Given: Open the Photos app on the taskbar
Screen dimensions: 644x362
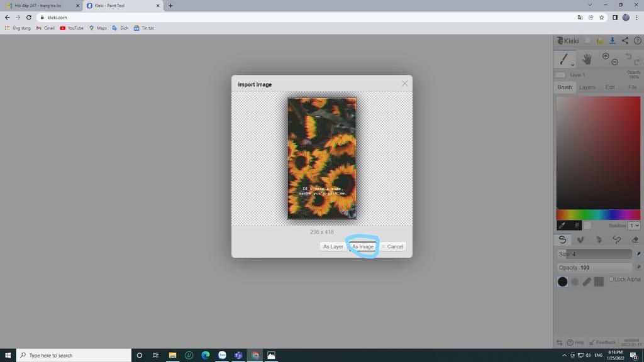Looking at the screenshot, I should click(x=271, y=355).
